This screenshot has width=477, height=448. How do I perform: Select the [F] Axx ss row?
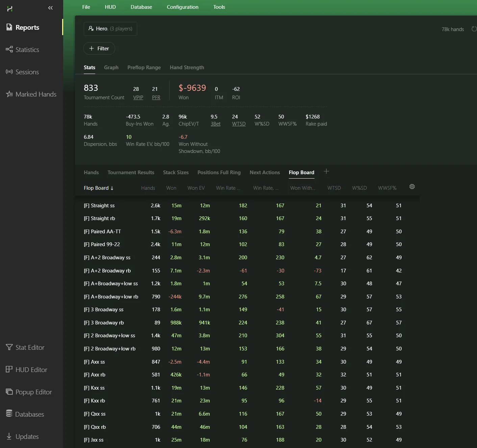pos(247,362)
